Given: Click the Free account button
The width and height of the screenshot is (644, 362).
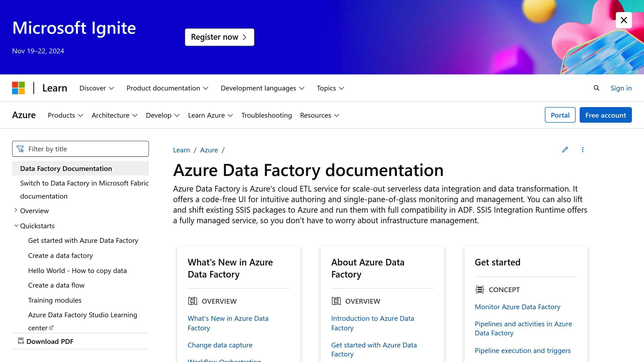Looking at the screenshot, I should (x=606, y=115).
